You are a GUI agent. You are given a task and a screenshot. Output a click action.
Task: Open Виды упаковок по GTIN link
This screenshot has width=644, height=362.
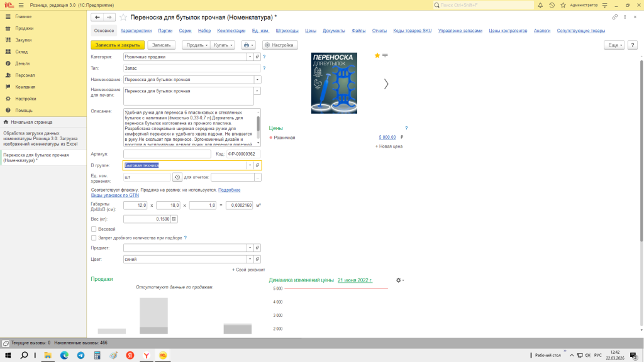coord(115,195)
